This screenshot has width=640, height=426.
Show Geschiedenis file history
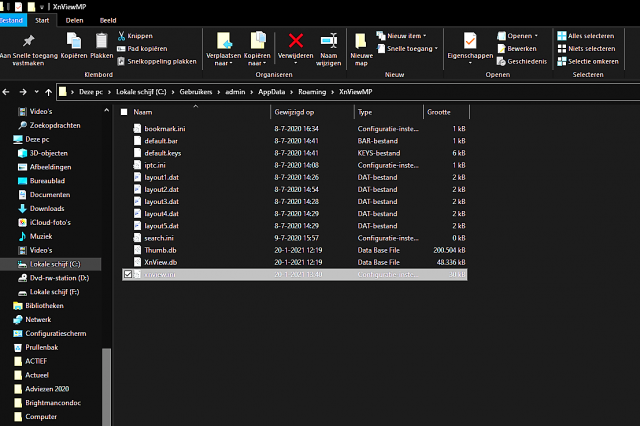click(x=522, y=61)
